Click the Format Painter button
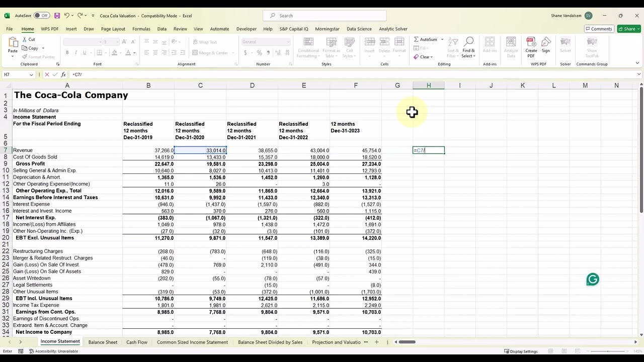 [x=38, y=56]
